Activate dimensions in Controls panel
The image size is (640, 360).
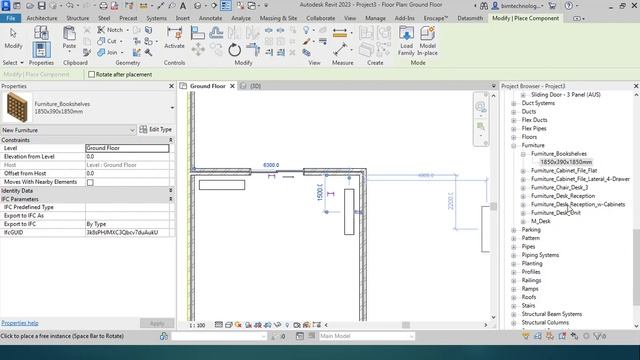point(174,38)
